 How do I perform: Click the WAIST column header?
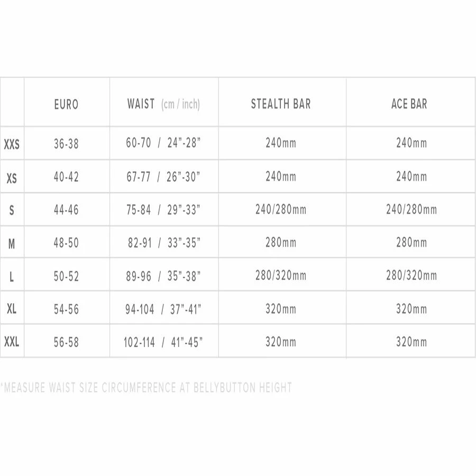pyautogui.click(x=141, y=104)
